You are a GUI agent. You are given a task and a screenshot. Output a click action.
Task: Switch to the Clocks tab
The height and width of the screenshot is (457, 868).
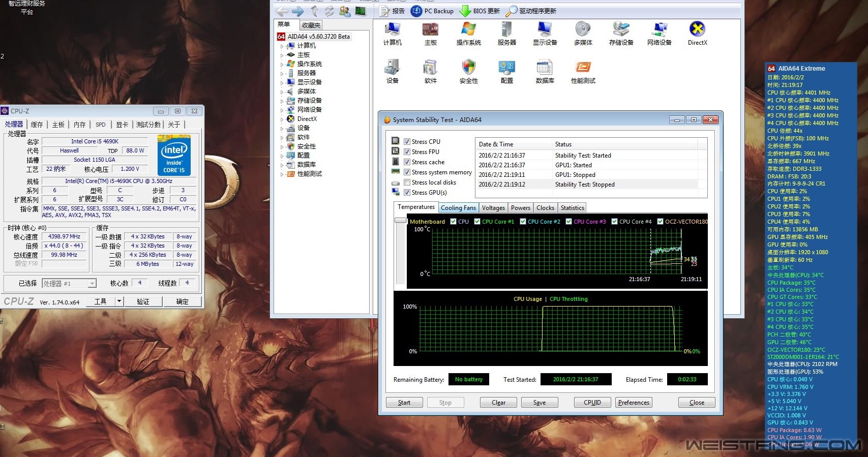(x=546, y=208)
